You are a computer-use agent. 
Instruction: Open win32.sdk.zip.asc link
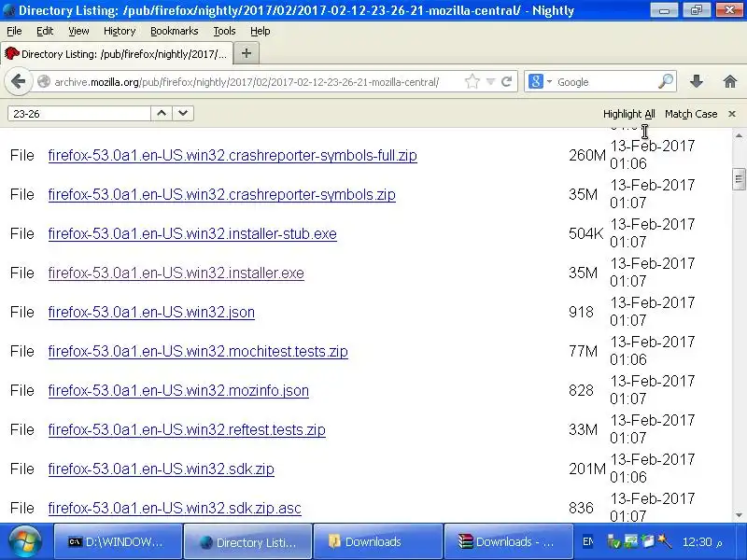coord(175,508)
